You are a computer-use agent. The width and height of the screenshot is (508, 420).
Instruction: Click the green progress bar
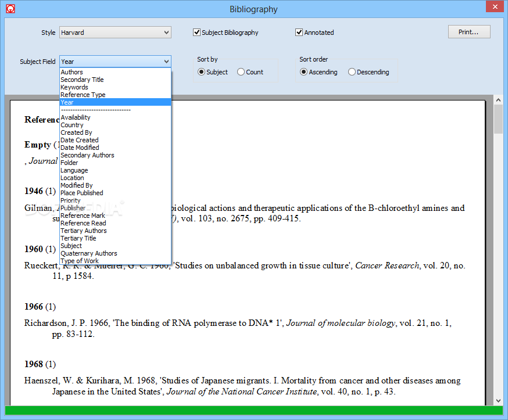click(x=253, y=410)
